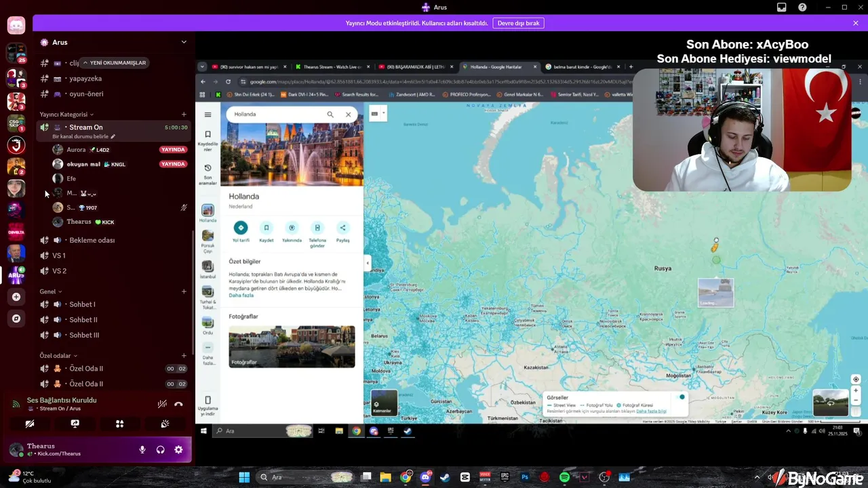868x488 pixels.
Task: Click Devre dışı bırak button
Action: coord(518,23)
